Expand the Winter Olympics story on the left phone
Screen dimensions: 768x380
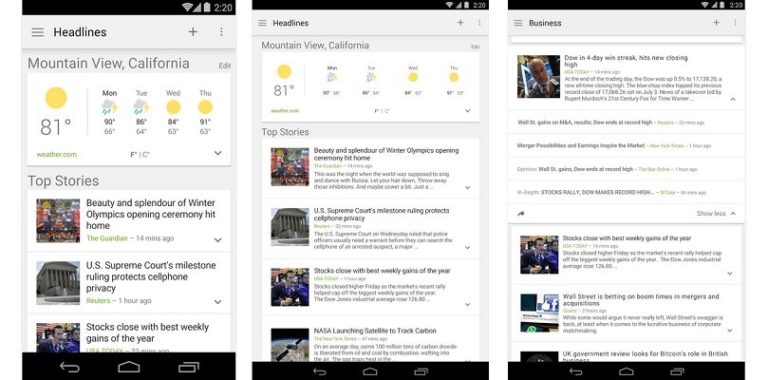coord(218,240)
